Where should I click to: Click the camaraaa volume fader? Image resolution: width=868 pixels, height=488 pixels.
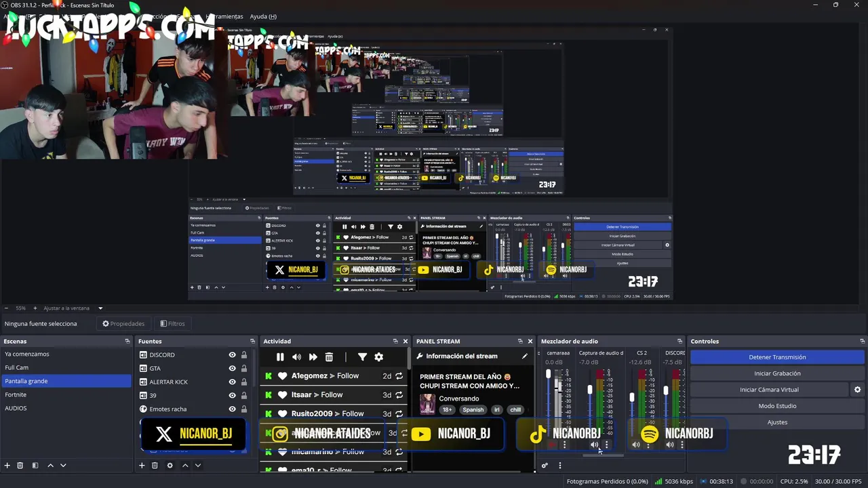[549, 374]
